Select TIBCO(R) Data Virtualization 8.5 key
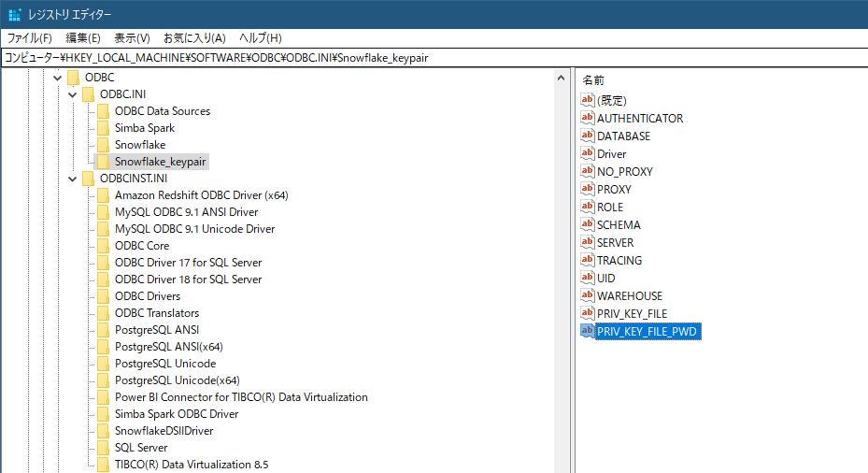Viewport: 868px width, 473px height. tap(192, 465)
